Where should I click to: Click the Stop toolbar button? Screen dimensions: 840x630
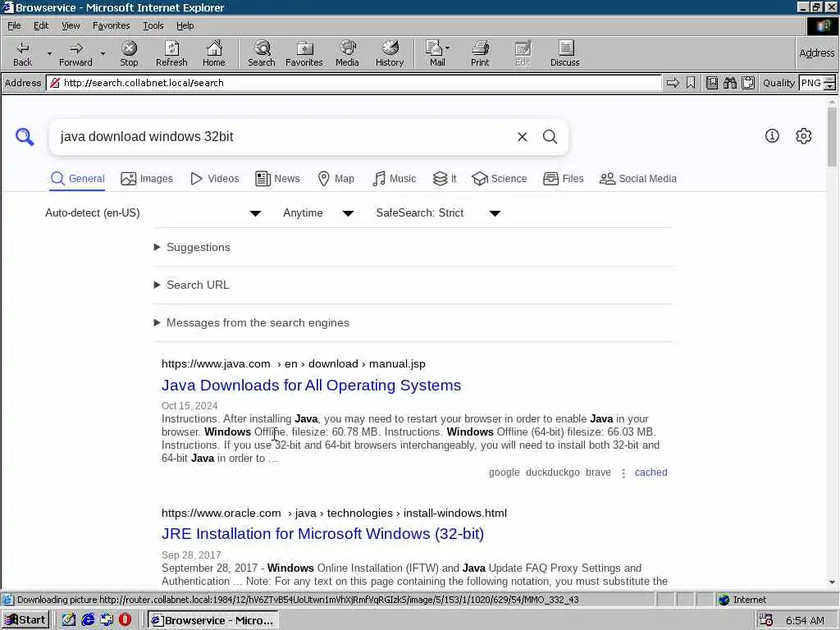(129, 53)
